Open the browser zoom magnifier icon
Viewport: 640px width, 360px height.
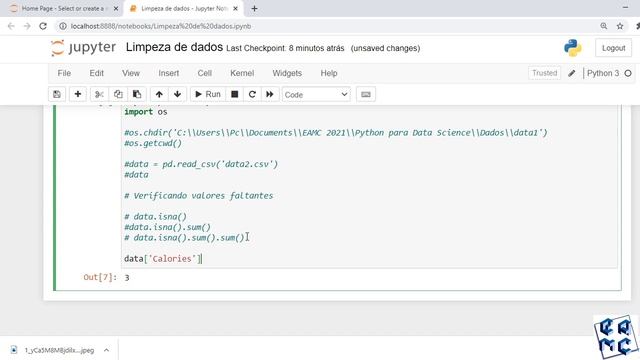(604, 26)
